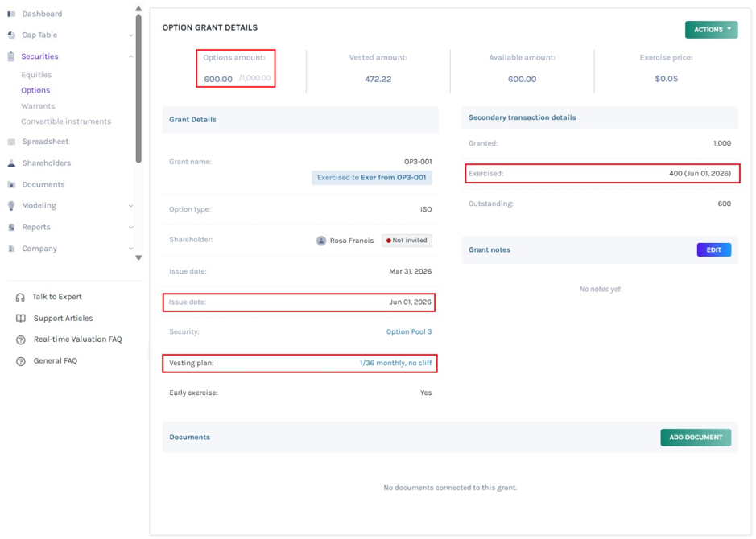Click the Documents folder icon

click(x=11, y=184)
